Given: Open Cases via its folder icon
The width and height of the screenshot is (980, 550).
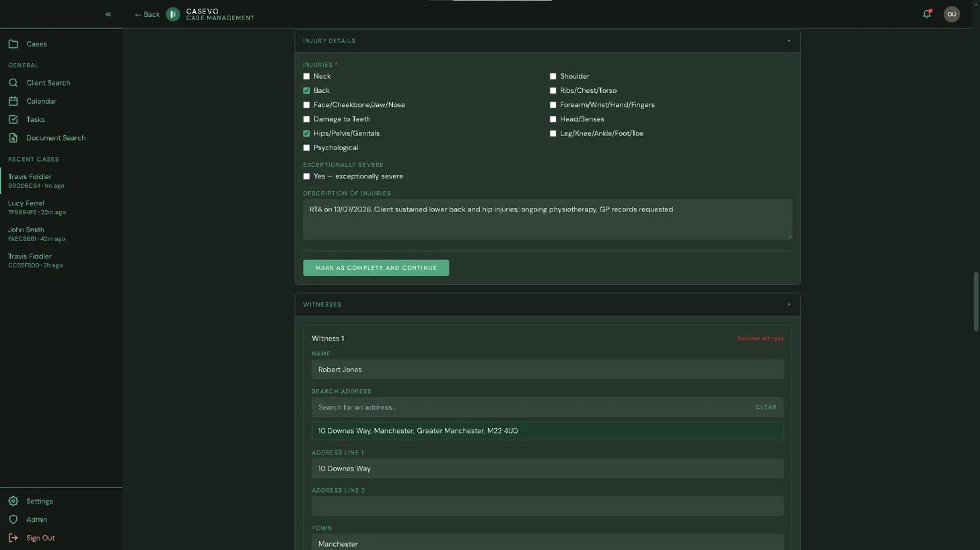Looking at the screenshot, I should 13,44.
